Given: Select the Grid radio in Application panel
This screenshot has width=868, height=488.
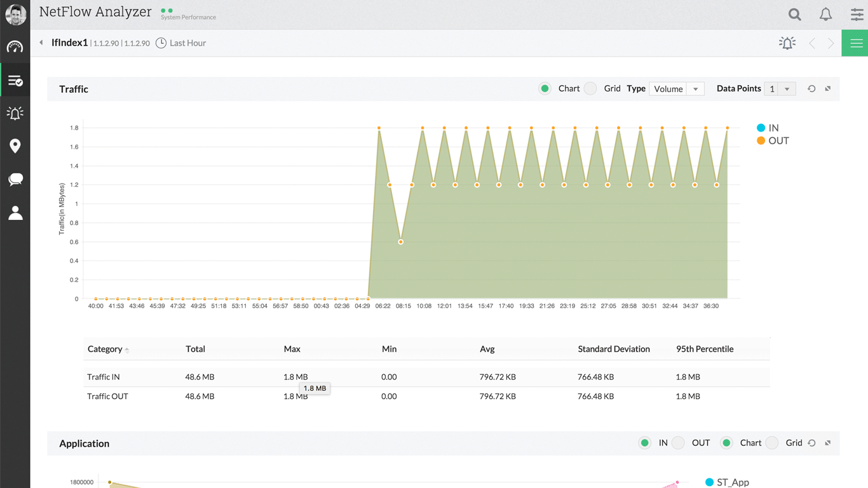Looking at the screenshot, I should [x=772, y=443].
